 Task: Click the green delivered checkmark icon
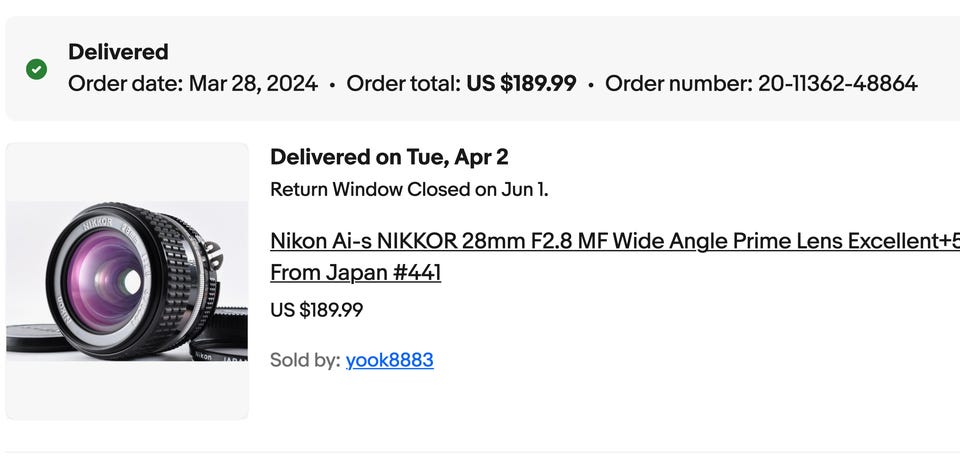[x=37, y=69]
